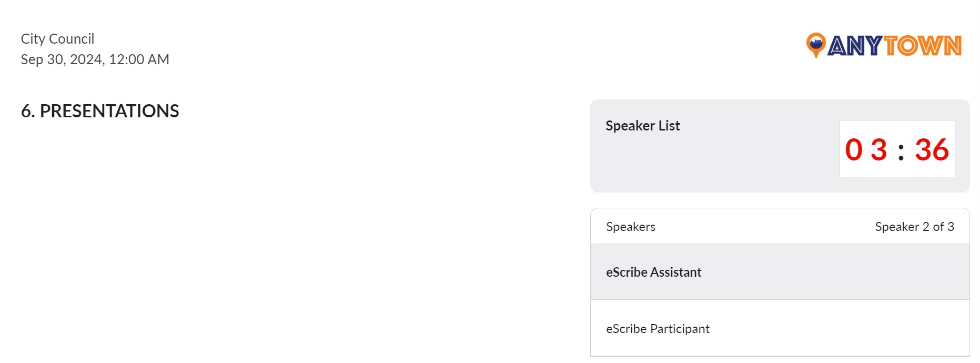Click the '12:00 AM' meeting time
This screenshot has height=363, width=980.
pos(139,59)
